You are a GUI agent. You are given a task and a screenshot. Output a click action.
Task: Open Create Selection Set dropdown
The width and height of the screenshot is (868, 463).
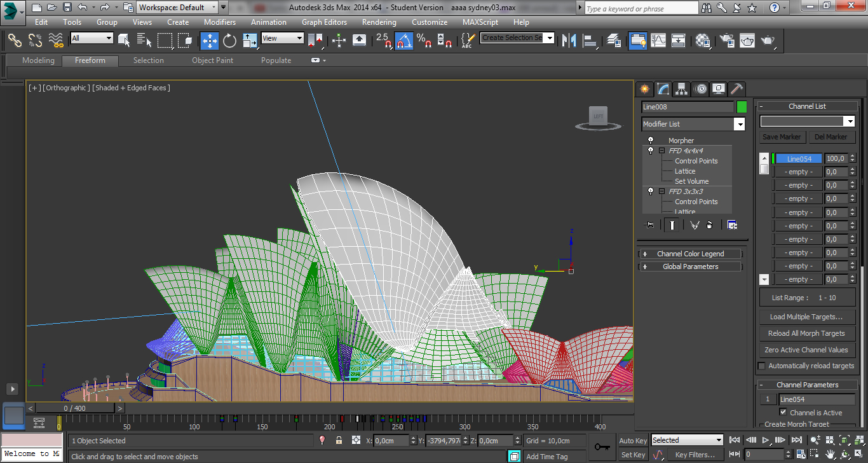[517, 38]
